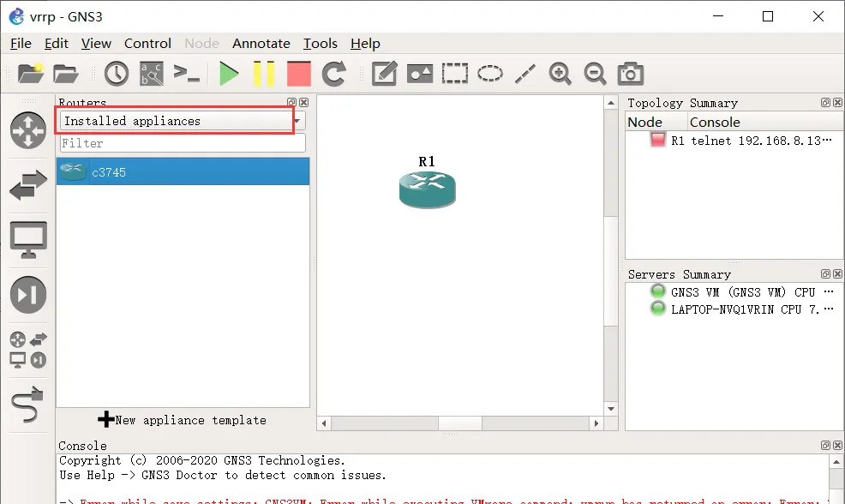Select the Draw an ellipse tool
Image resolution: width=845 pixels, height=504 pixels.
(x=490, y=74)
